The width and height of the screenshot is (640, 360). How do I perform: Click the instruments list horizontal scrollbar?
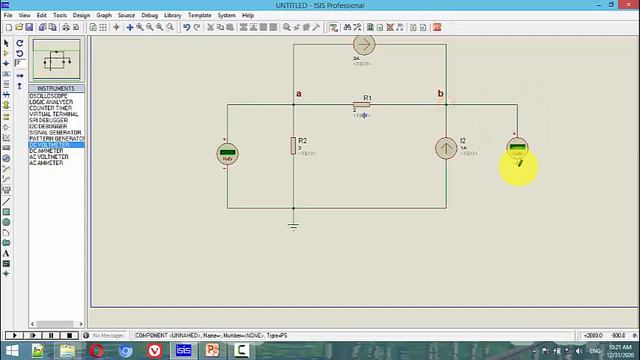tap(56, 324)
